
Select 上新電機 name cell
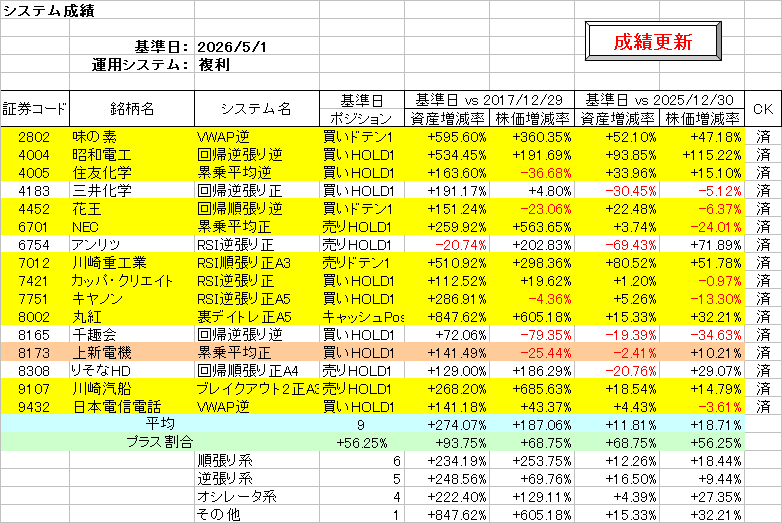coord(102,352)
